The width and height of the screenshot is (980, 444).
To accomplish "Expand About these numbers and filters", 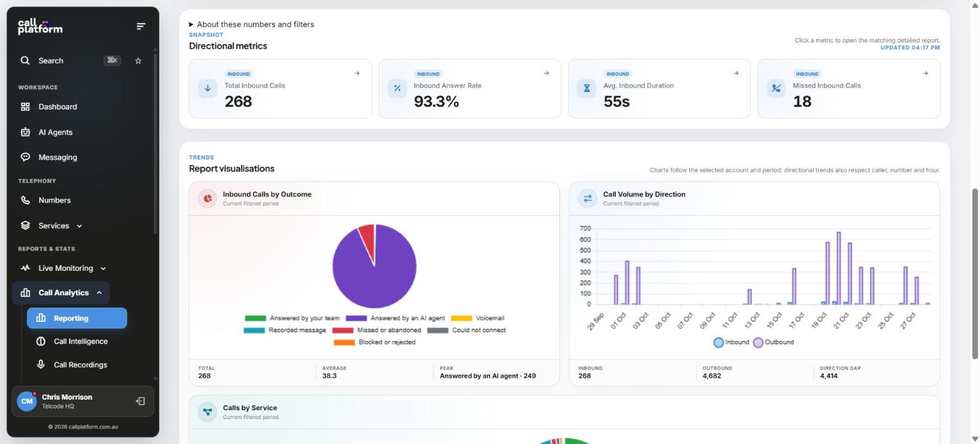I will [x=252, y=24].
